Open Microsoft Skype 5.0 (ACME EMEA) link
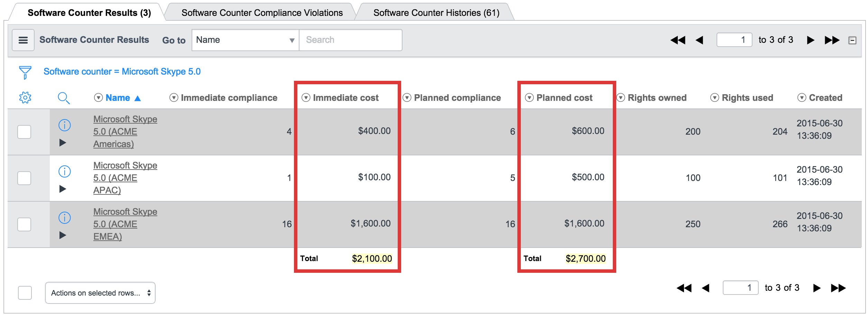 tap(125, 224)
